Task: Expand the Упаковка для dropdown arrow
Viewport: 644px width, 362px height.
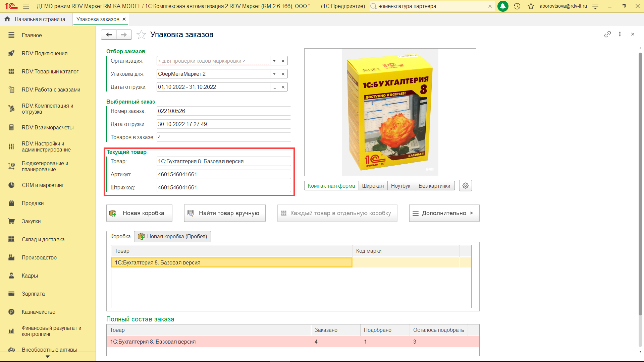Action: pos(274,74)
